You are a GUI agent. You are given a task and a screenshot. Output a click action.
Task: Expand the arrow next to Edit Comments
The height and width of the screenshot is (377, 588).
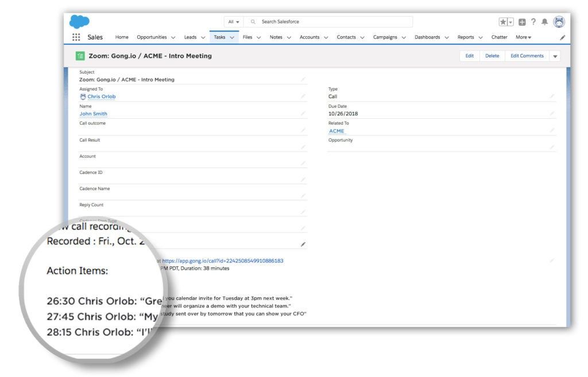(554, 56)
